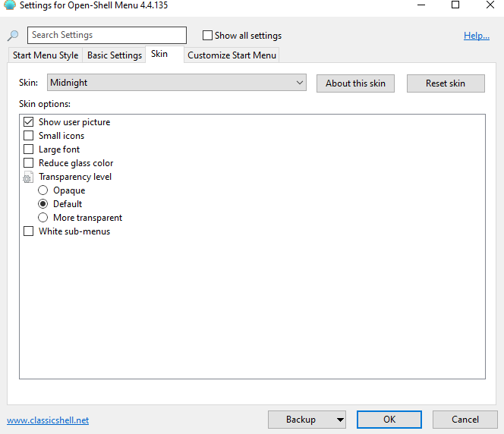Open the Backup button dropdown arrow

click(340, 420)
